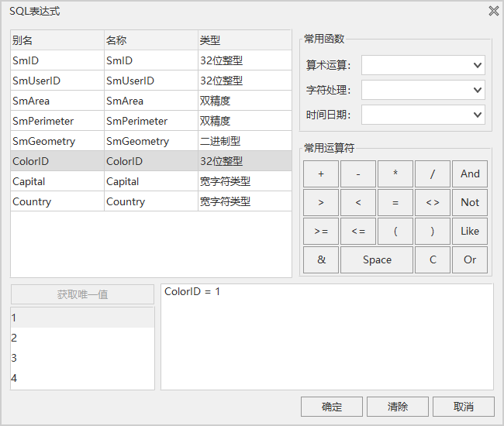
Task: Click the plus operator button
Action: (x=321, y=174)
